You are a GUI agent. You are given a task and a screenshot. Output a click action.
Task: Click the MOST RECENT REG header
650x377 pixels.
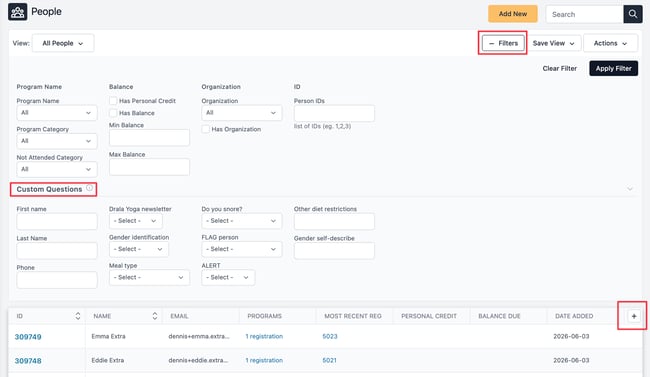click(353, 316)
